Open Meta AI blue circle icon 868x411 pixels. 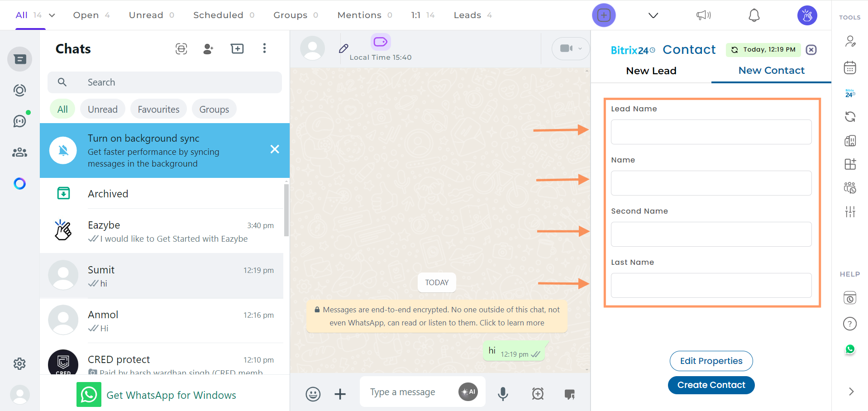[19, 183]
